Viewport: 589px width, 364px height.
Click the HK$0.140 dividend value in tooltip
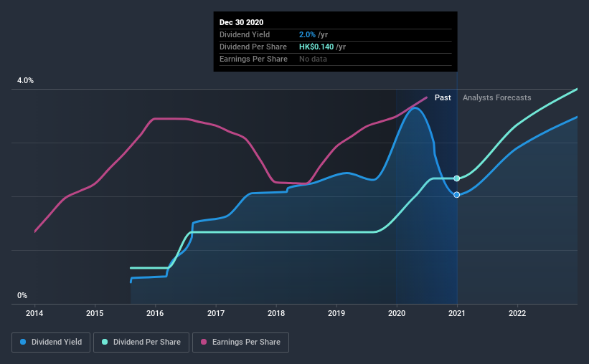[x=316, y=47]
